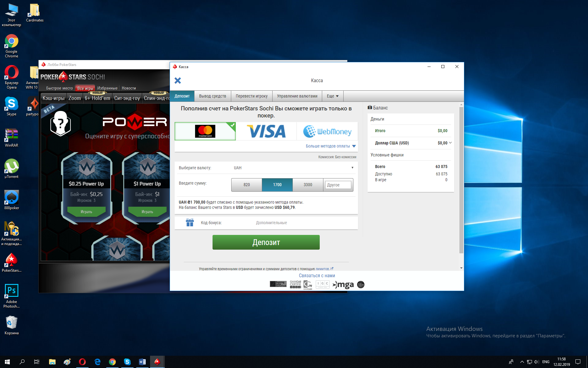
Task: Select WebMoney payment method
Action: tap(327, 131)
